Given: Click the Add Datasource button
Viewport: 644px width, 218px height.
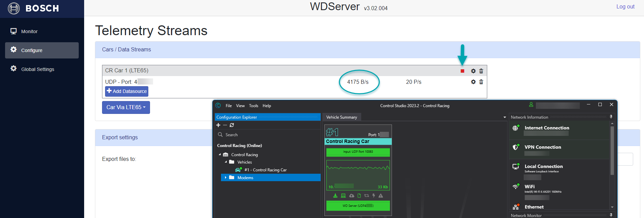Looking at the screenshot, I should pos(127,91).
